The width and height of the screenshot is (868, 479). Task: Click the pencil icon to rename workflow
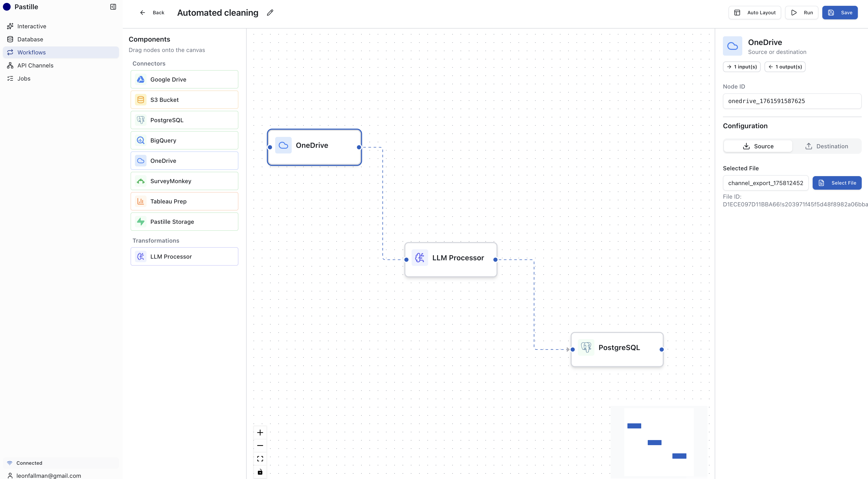[x=270, y=13]
